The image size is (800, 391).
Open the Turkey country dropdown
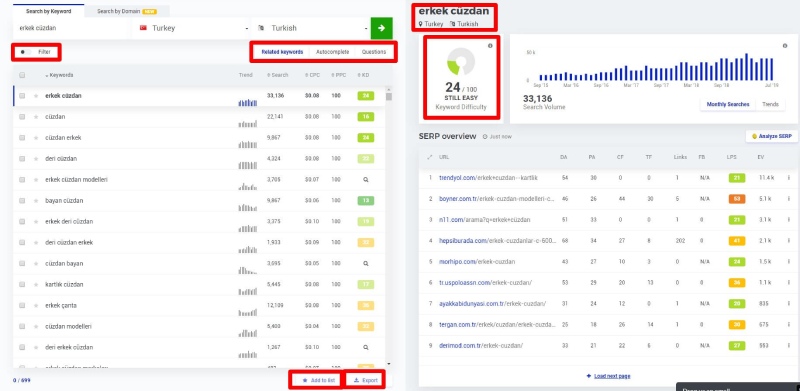(x=193, y=28)
